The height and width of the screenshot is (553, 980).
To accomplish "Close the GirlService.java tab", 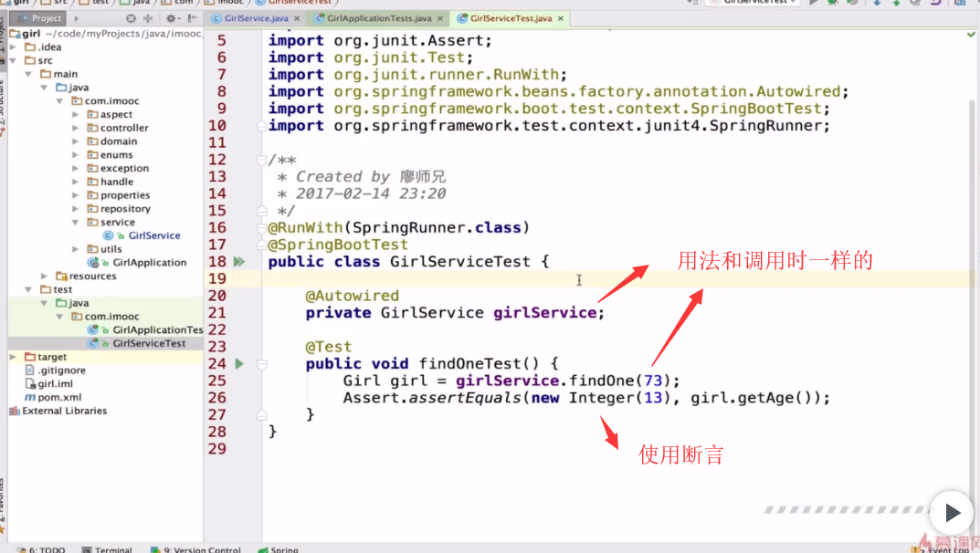I will [x=297, y=19].
